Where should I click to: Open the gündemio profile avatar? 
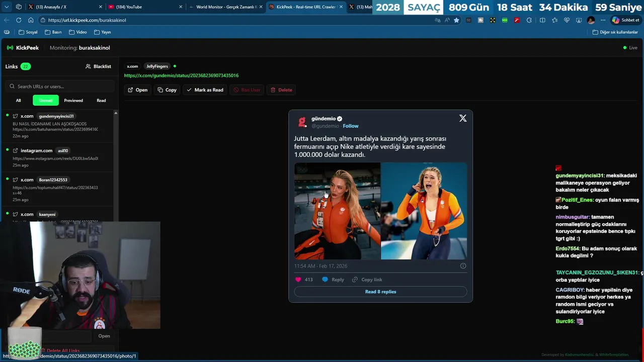(302, 122)
